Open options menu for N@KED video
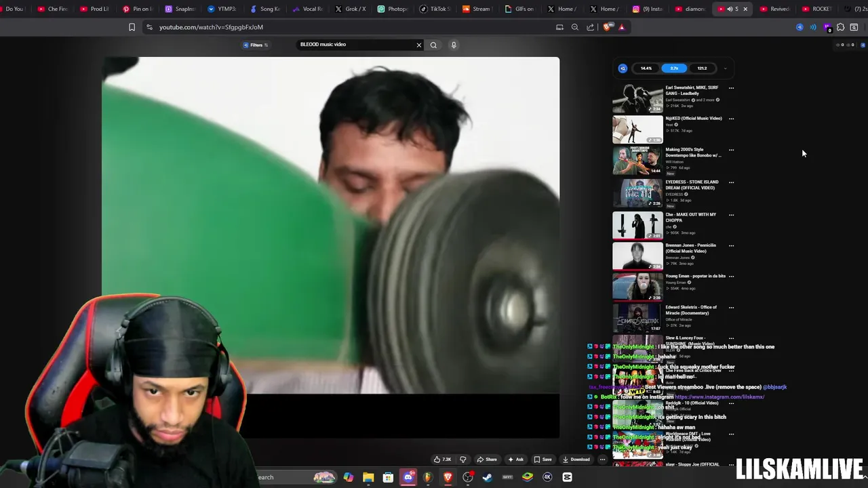The image size is (868, 488). tap(731, 119)
